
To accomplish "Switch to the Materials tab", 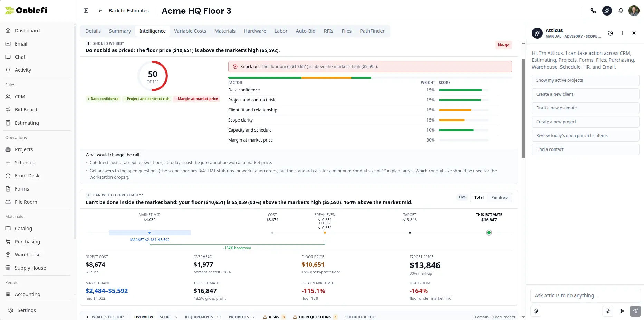I will click(x=225, y=31).
